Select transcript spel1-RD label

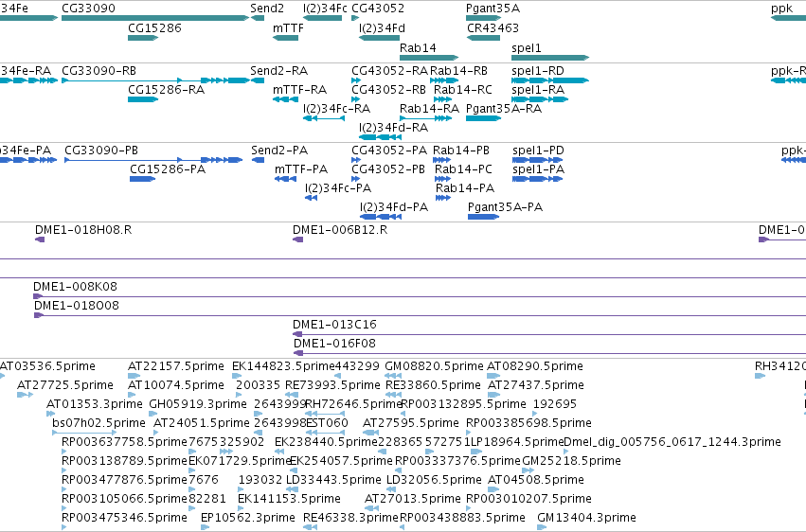(x=538, y=70)
